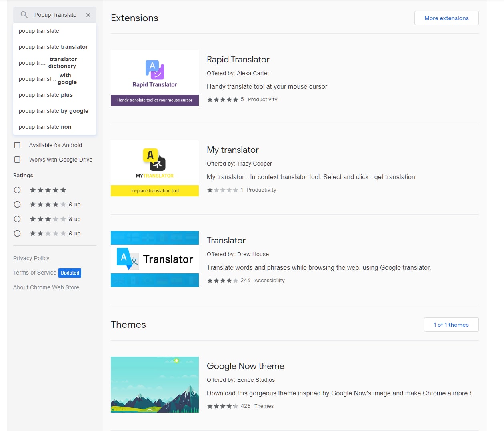Image resolution: width=504 pixels, height=431 pixels.
Task: Open Translator extension thumbnail image
Action: coord(155,259)
